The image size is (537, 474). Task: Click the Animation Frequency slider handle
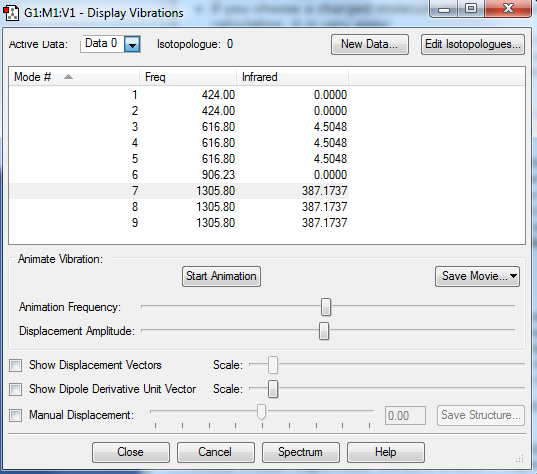[x=326, y=307]
